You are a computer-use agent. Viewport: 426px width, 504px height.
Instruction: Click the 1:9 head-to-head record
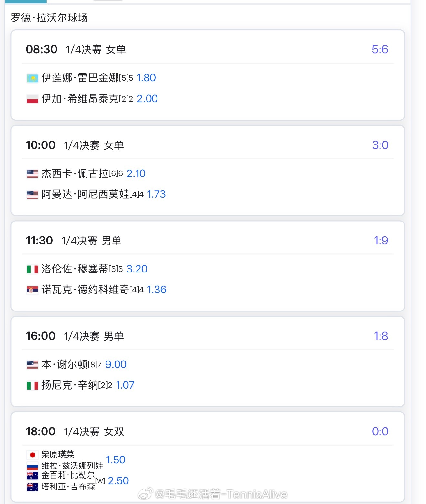[x=380, y=241]
